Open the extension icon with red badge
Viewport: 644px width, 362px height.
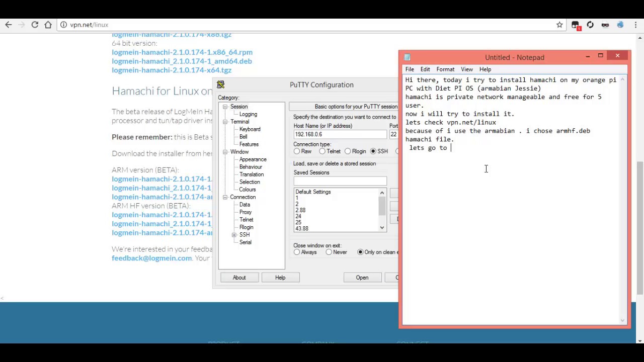coord(576,25)
